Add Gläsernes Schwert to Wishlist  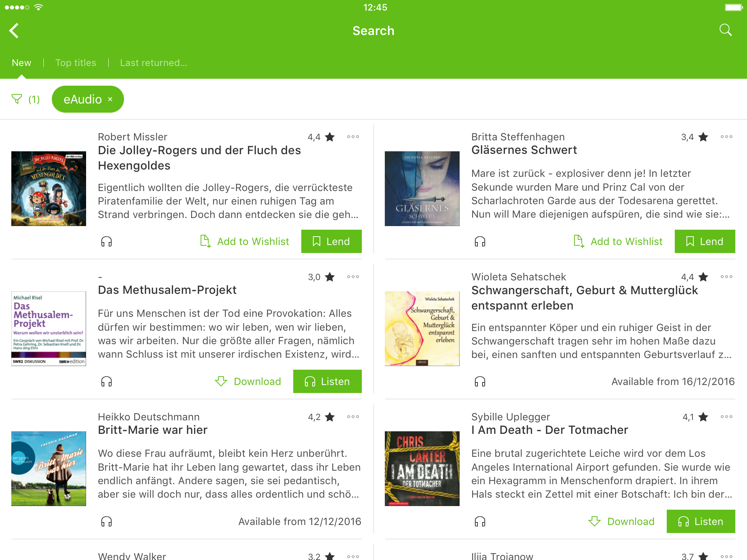(618, 241)
